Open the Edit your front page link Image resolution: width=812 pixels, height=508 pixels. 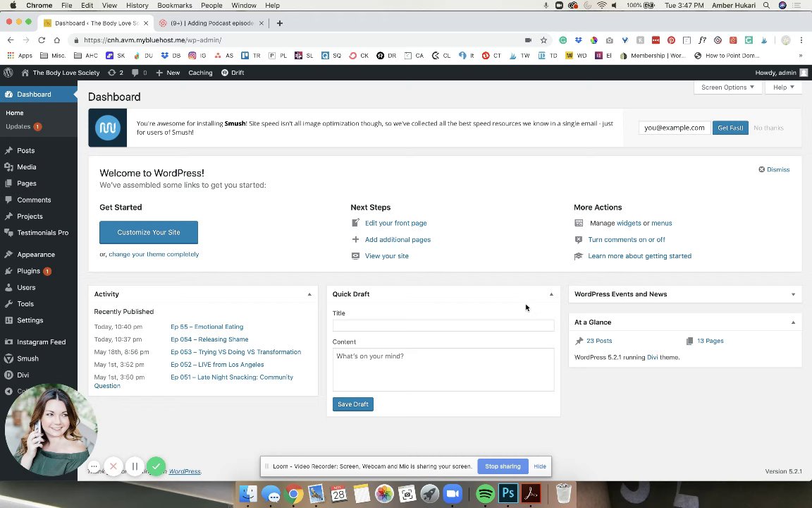click(395, 223)
